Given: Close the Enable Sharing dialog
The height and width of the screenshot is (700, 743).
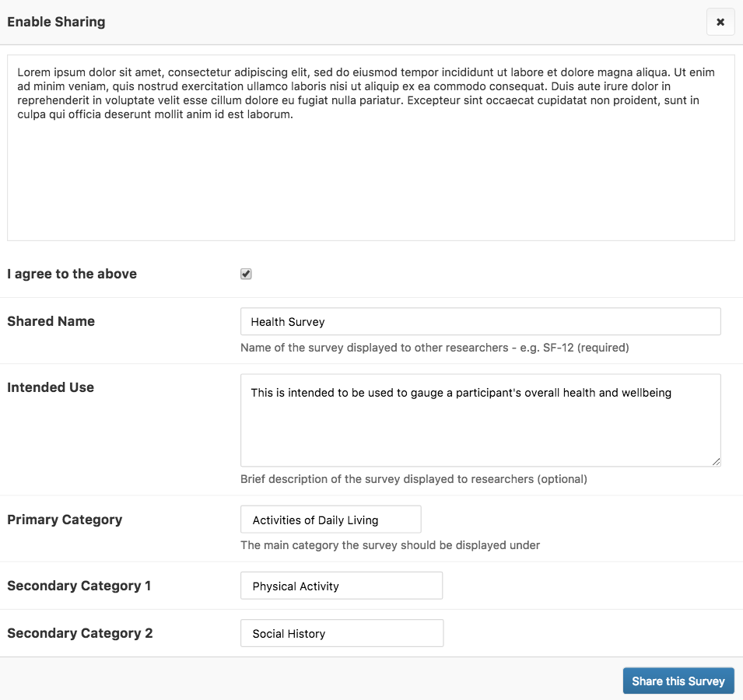Looking at the screenshot, I should point(720,23).
